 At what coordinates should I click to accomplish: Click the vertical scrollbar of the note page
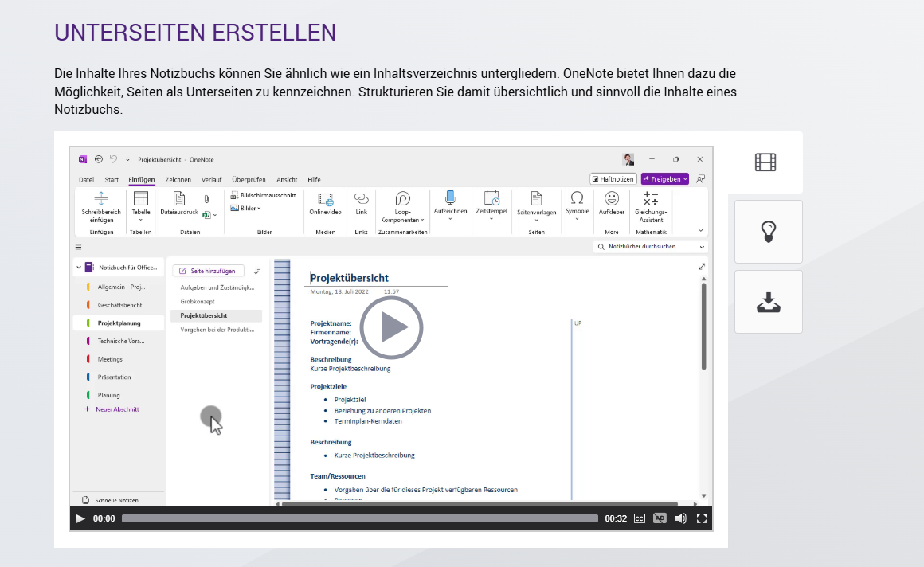703,327
